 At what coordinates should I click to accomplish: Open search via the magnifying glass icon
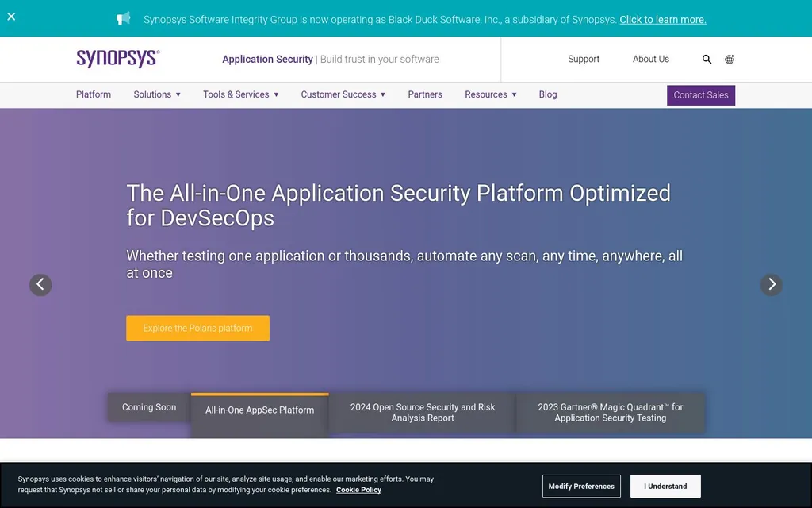pos(707,60)
